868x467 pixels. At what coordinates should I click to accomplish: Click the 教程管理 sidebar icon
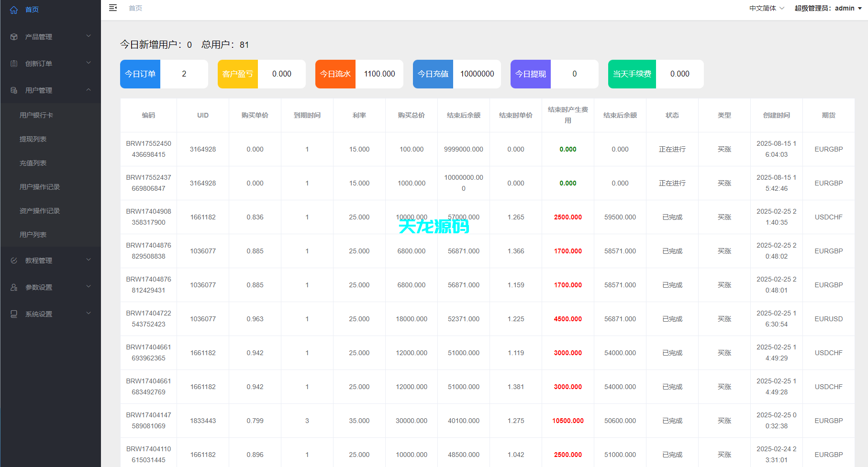[x=14, y=261]
